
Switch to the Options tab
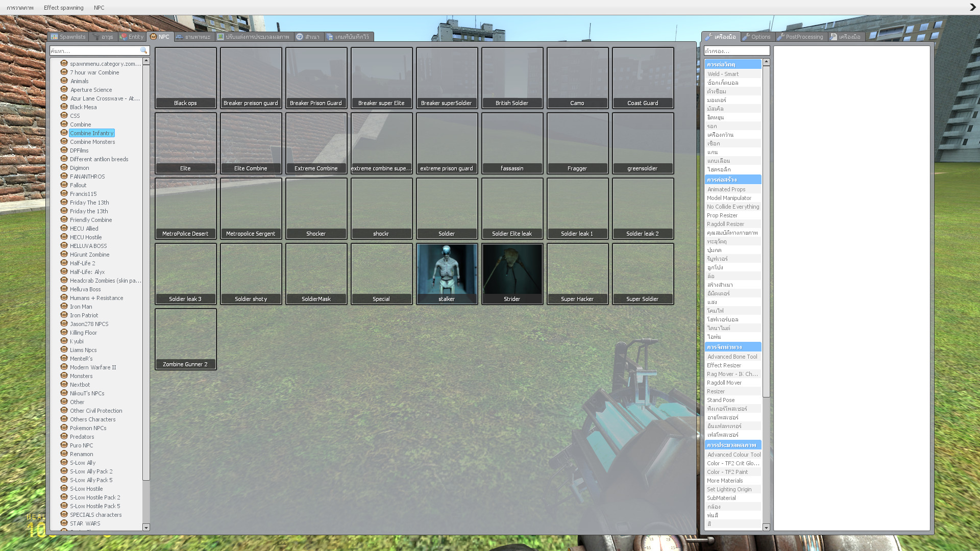pyautogui.click(x=757, y=36)
